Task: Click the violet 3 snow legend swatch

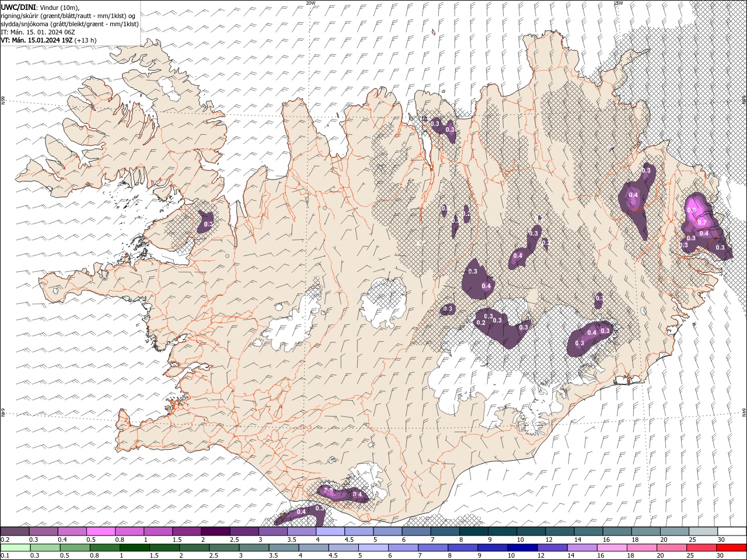Action: click(273, 531)
